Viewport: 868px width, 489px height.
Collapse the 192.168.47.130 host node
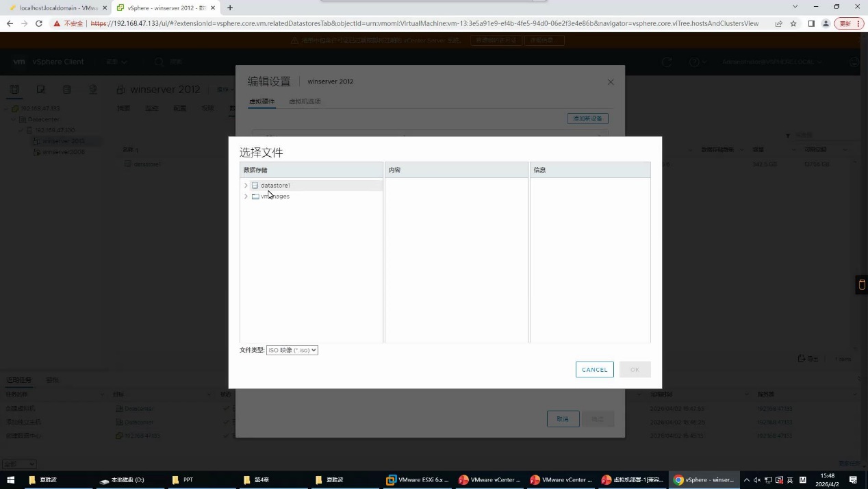(21, 130)
